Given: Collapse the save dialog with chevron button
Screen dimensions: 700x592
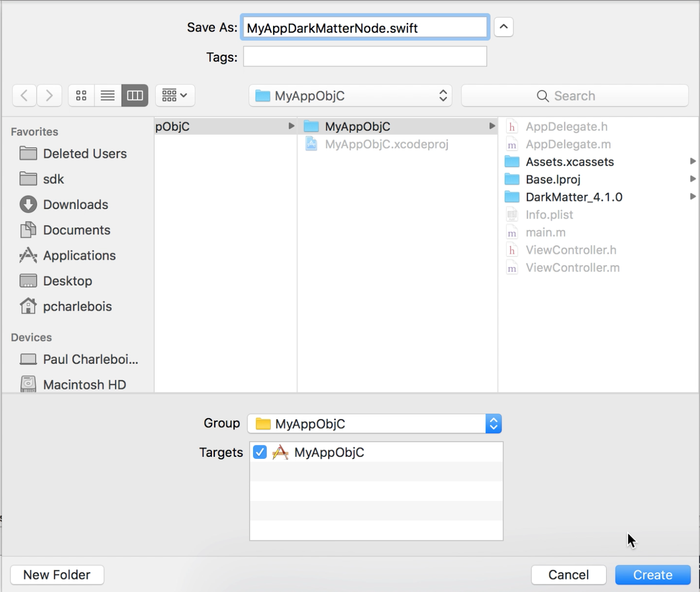Looking at the screenshot, I should pyautogui.click(x=504, y=27).
